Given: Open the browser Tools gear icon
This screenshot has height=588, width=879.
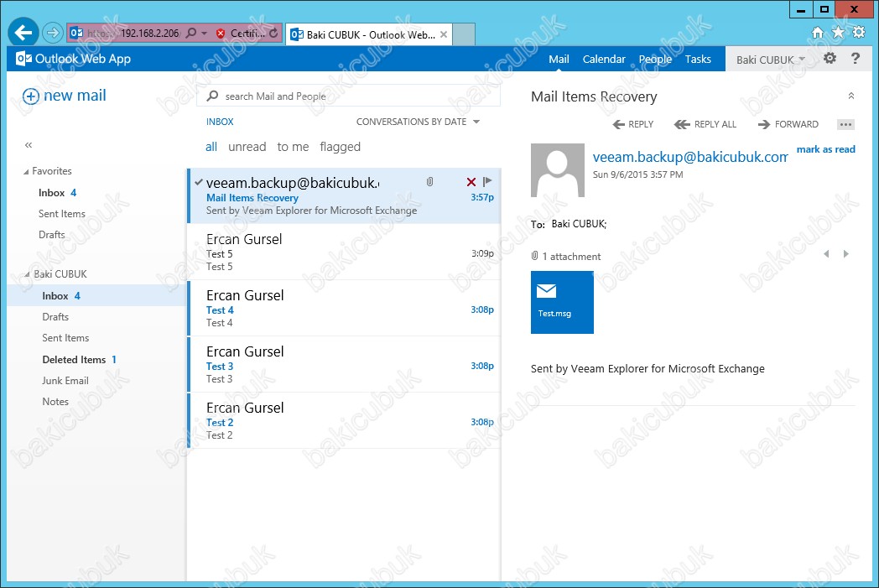Looking at the screenshot, I should (x=859, y=33).
